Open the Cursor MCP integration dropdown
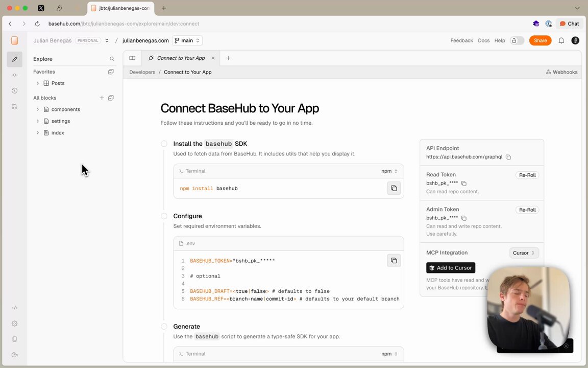The width and height of the screenshot is (588, 368). (x=524, y=253)
